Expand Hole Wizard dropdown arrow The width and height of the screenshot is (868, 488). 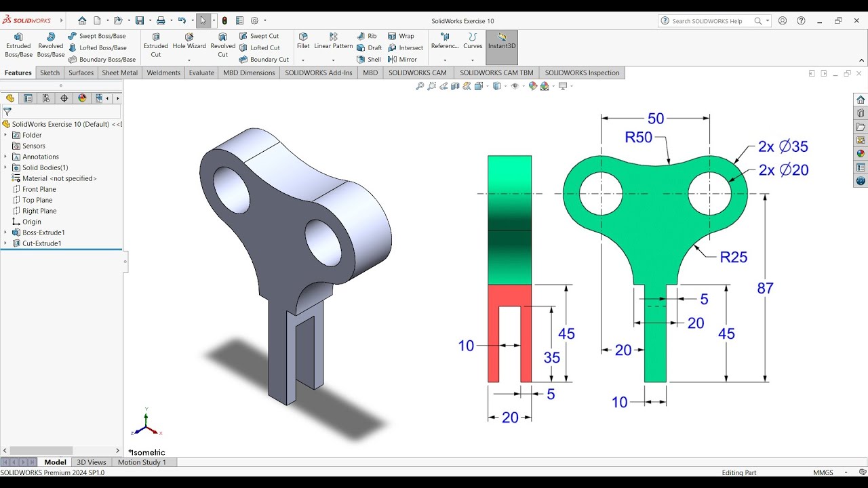coord(189,60)
